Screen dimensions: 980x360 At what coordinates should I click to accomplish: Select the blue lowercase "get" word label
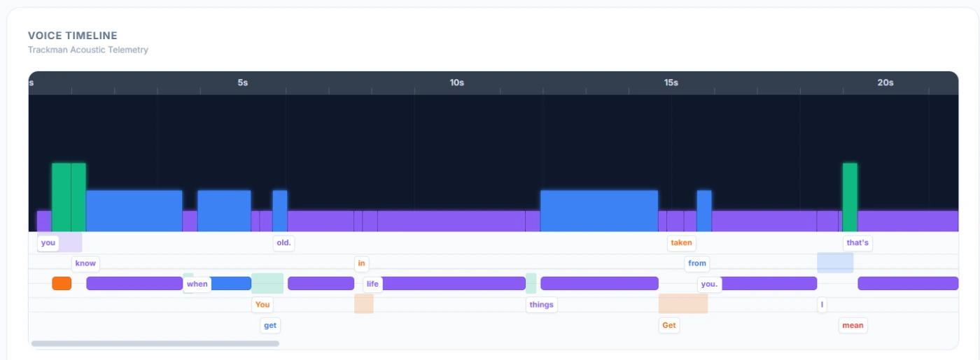[x=270, y=325]
